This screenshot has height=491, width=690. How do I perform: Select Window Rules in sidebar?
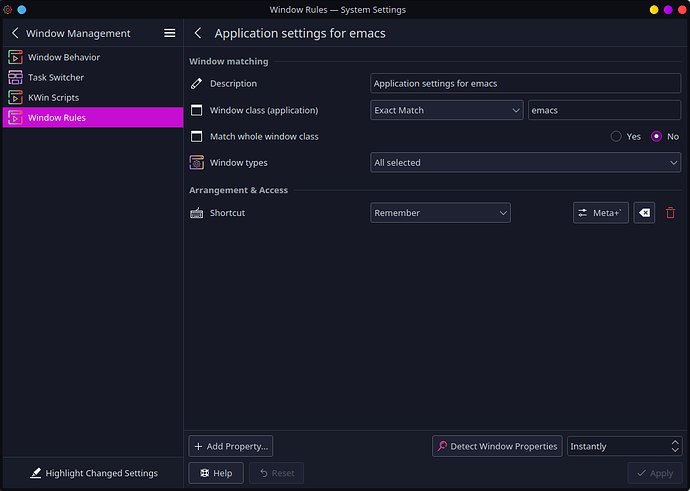click(x=93, y=117)
